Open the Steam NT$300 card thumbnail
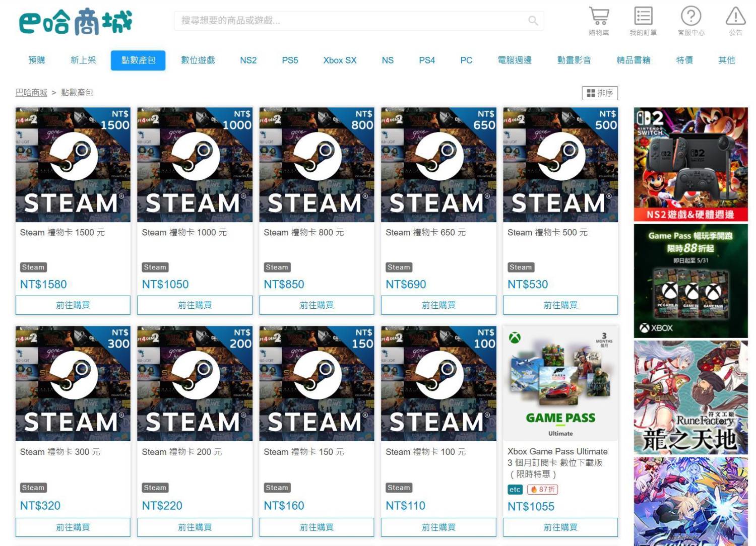 click(x=73, y=384)
